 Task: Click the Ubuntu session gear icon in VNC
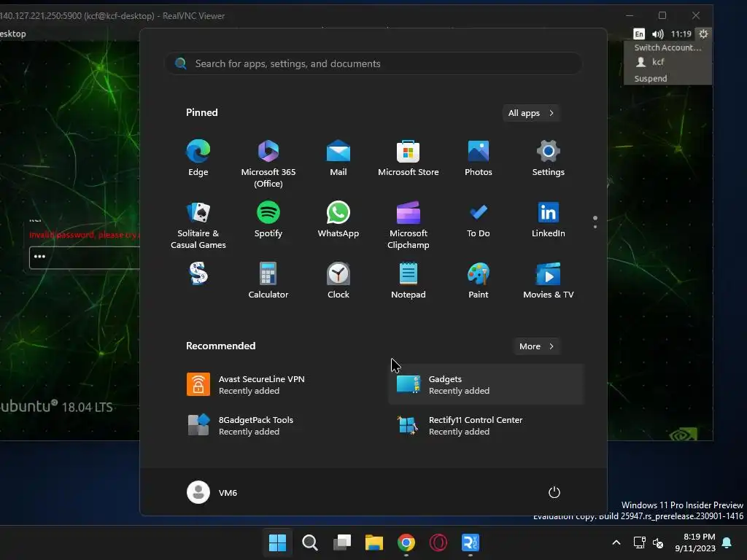pyautogui.click(x=703, y=34)
